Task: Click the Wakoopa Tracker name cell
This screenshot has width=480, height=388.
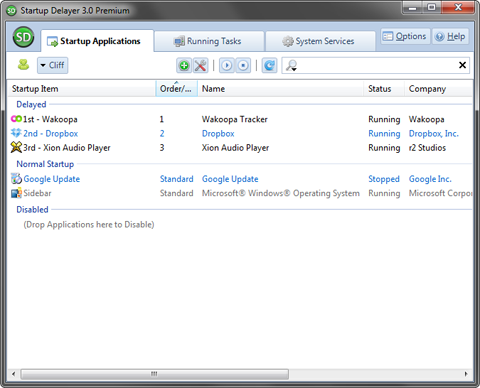Action: 235,119
